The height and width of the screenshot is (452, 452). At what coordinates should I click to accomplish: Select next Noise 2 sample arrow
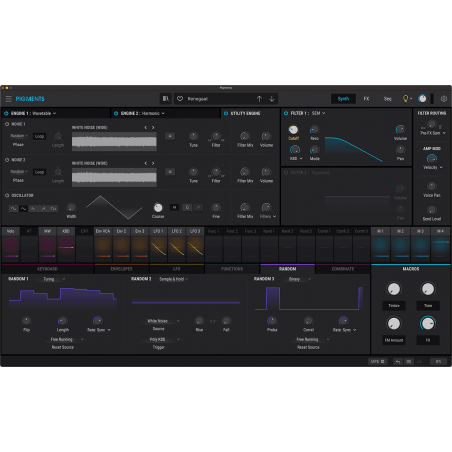tap(153, 163)
